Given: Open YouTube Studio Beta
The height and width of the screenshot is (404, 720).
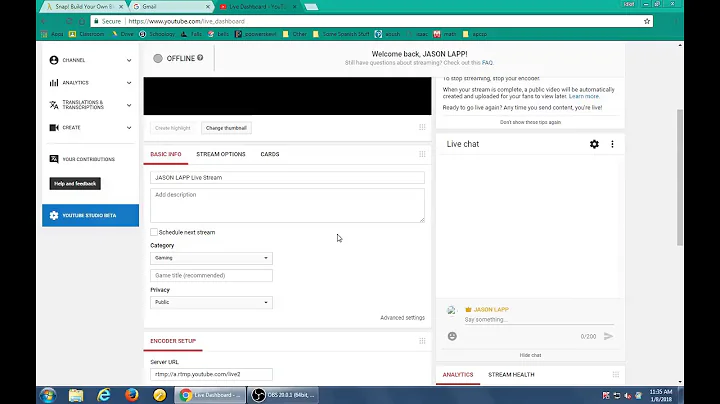Looking at the screenshot, I should (90, 215).
